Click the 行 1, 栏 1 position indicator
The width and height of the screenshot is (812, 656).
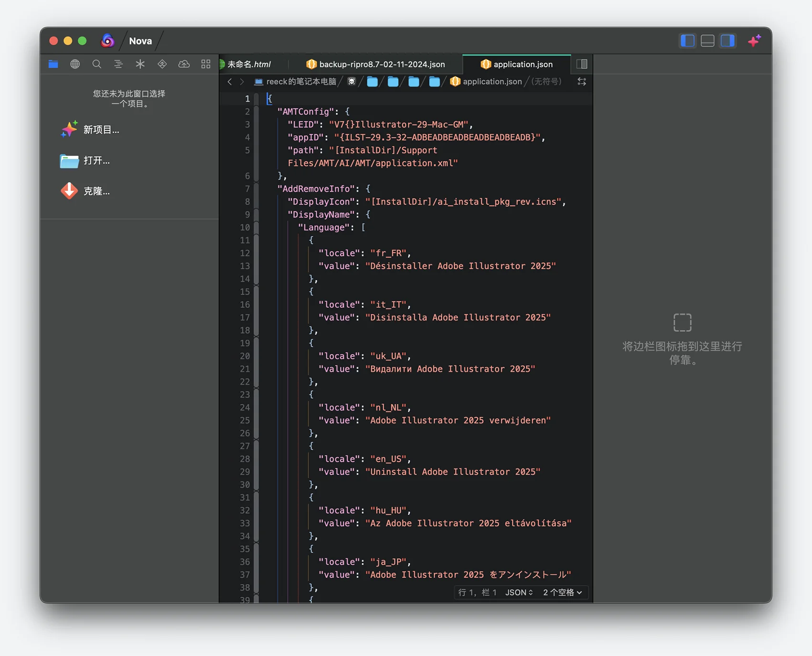pyautogui.click(x=477, y=593)
